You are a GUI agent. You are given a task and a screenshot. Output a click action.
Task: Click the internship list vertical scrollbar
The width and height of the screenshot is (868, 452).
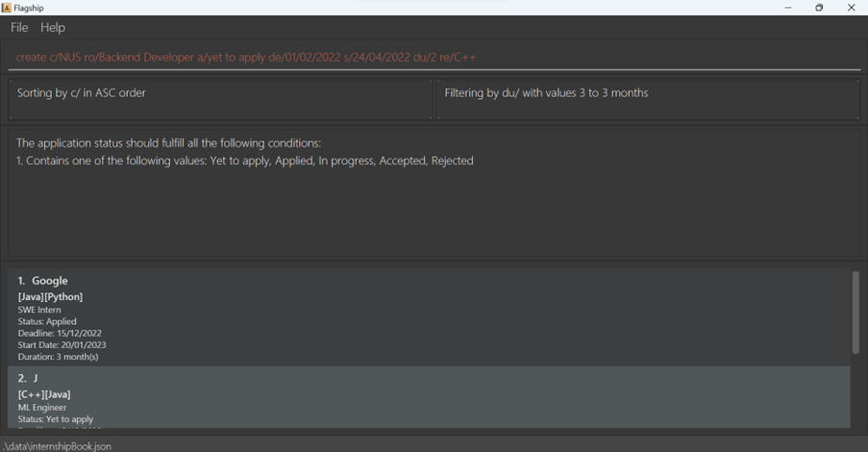pos(856,313)
